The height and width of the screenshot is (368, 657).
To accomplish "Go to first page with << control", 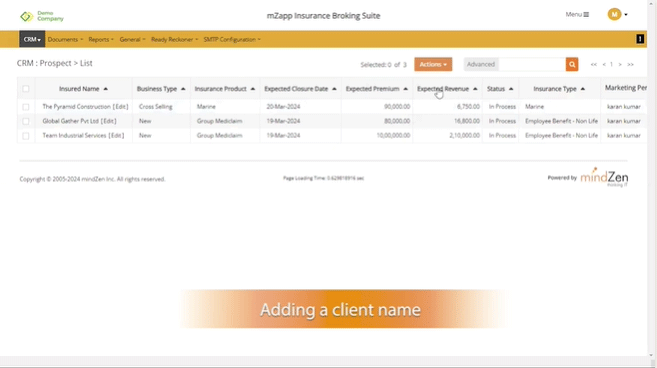I will click(x=594, y=65).
